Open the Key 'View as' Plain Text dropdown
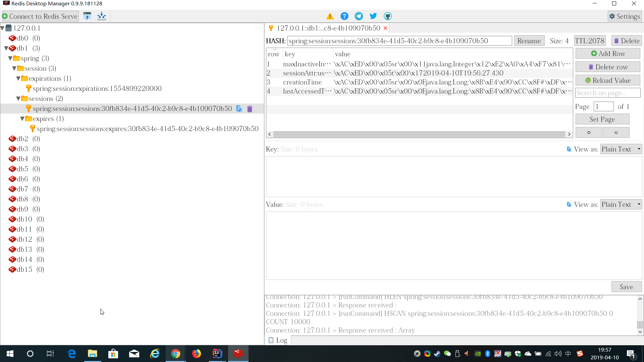The height and width of the screenshot is (362, 644). [x=621, y=149]
